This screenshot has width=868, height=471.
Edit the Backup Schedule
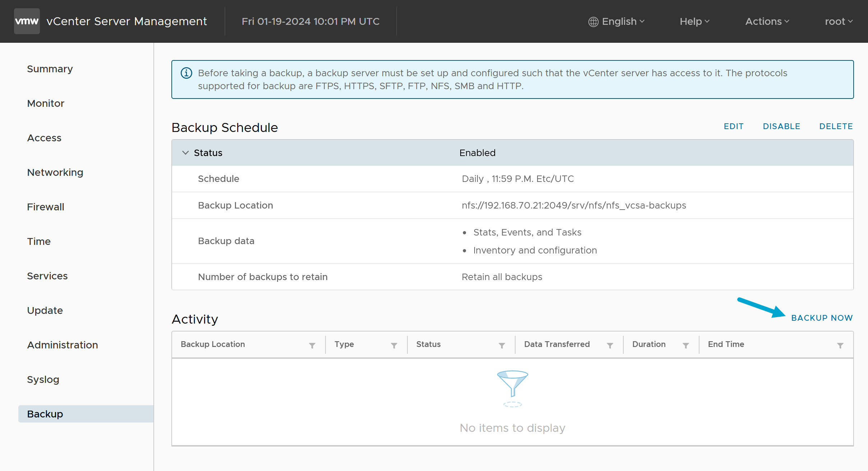[x=734, y=126]
